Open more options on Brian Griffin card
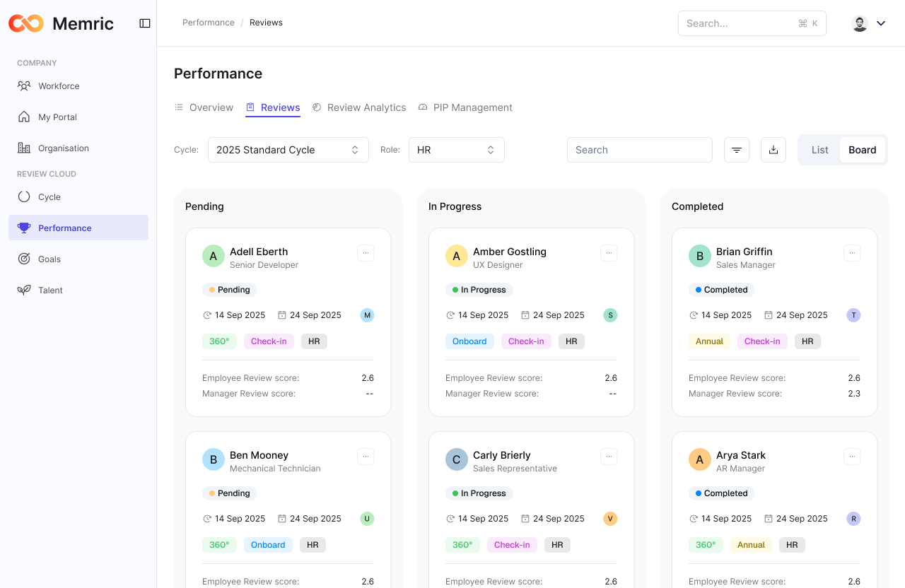Screen dimensions: 905x588 (852, 253)
